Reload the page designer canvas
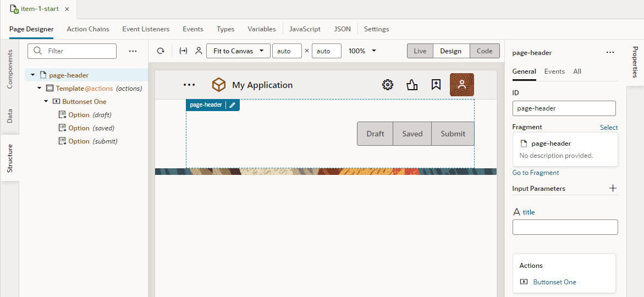 (161, 51)
